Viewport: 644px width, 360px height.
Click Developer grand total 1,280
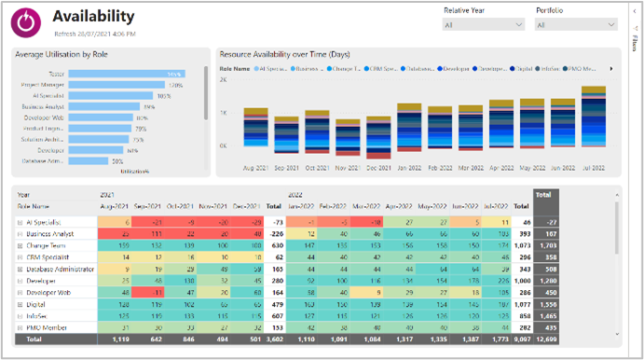(x=548, y=281)
